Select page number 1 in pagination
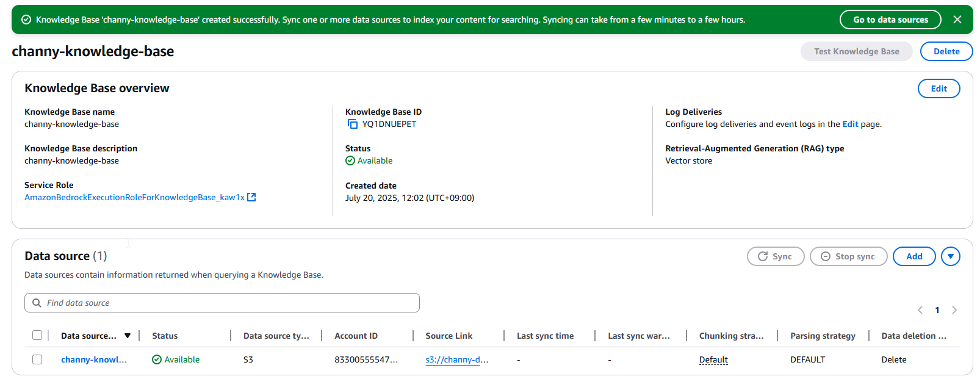Image resolution: width=980 pixels, height=379 pixels. [x=937, y=310]
